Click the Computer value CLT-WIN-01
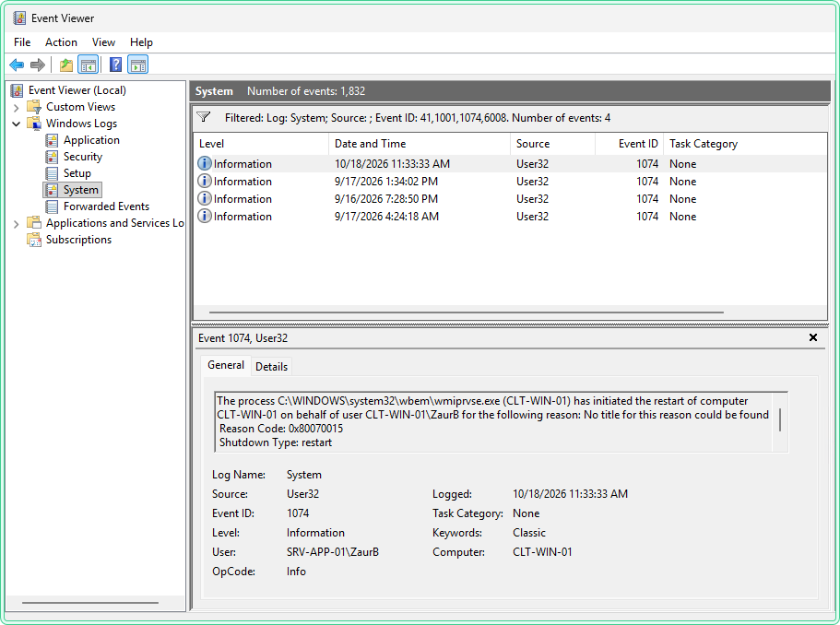840x625 pixels. click(542, 552)
